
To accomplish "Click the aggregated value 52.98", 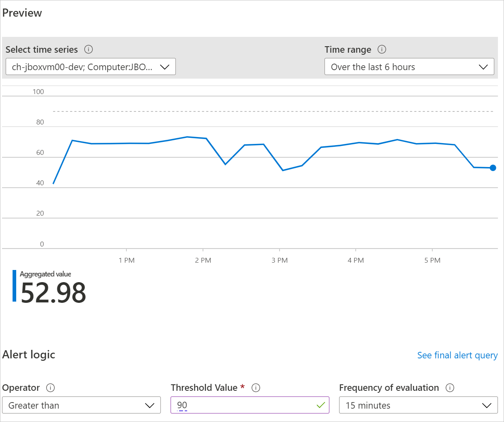I will (53, 293).
